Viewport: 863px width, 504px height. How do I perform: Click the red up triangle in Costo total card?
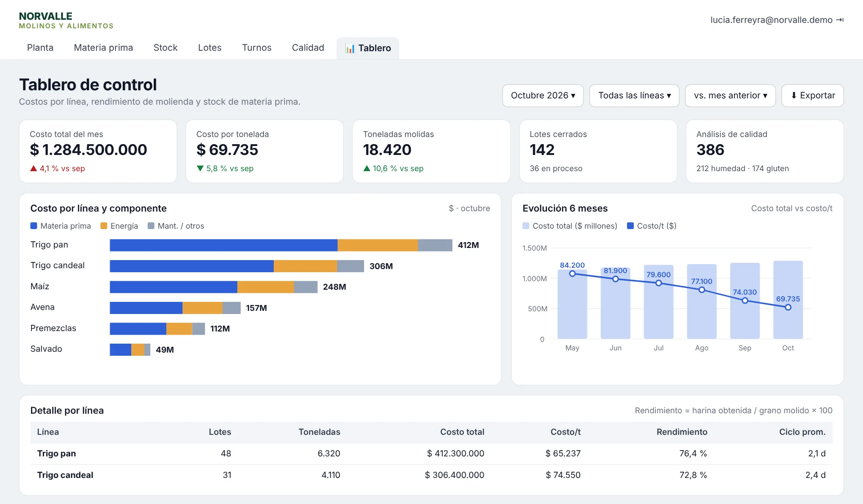point(33,168)
